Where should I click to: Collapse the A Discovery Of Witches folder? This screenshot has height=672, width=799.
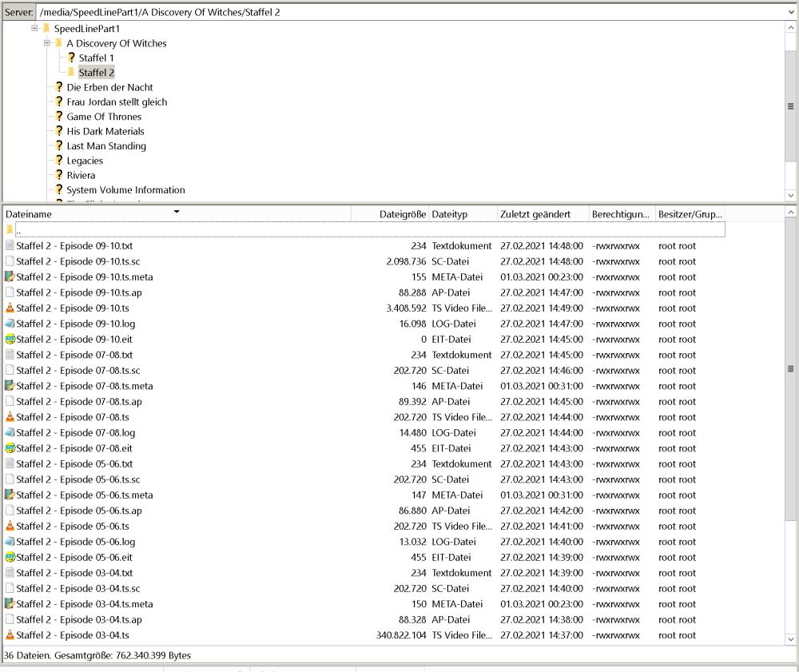click(x=47, y=43)
